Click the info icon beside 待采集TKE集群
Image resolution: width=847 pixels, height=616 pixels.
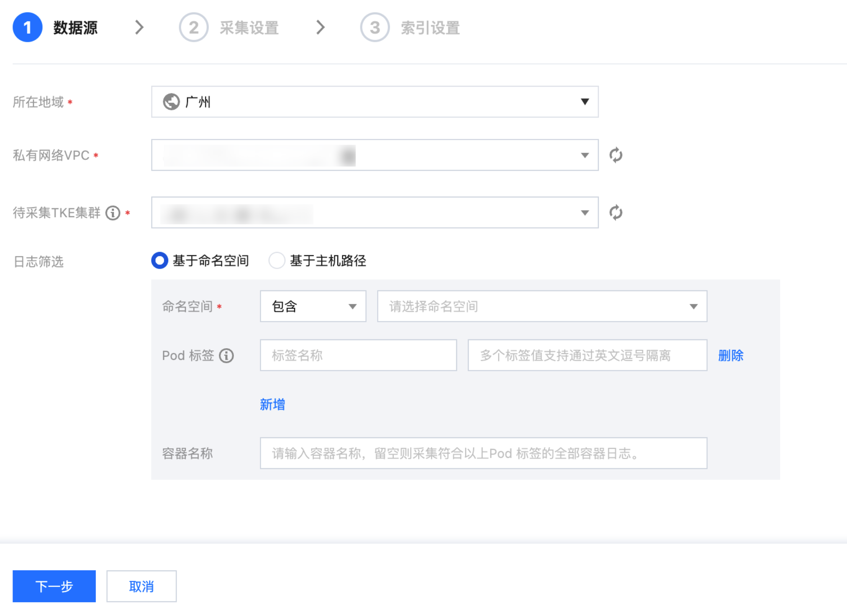(x=113, y=213)
